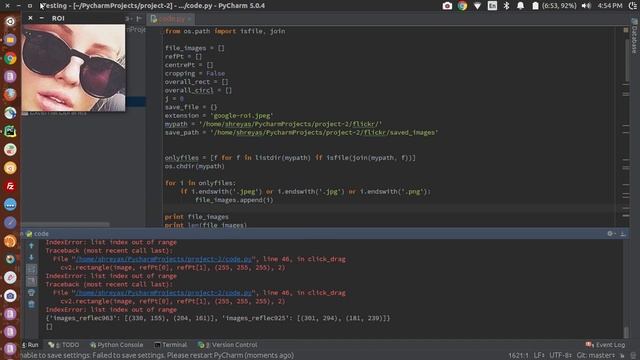Click the Chrome indicator in top panel
The height and width of the screenshot is (360, 640).
(x=462, y=6)
